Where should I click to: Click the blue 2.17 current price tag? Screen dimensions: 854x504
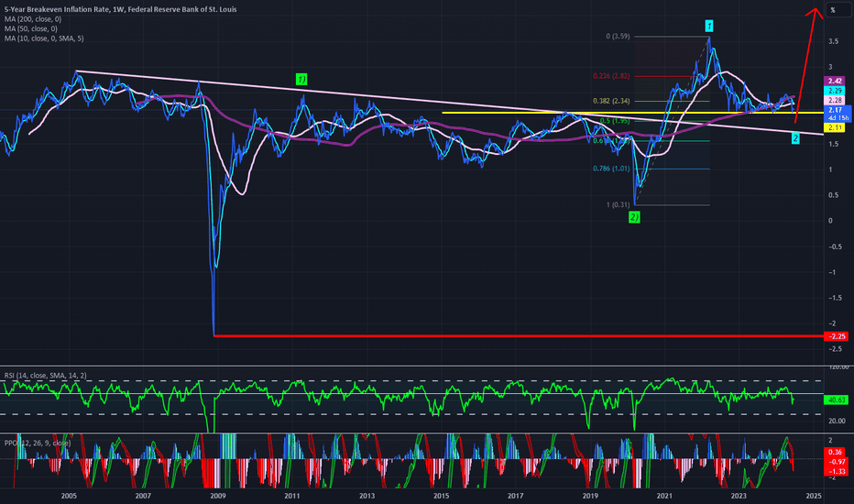pyautogui.click(x=838, y=114)
